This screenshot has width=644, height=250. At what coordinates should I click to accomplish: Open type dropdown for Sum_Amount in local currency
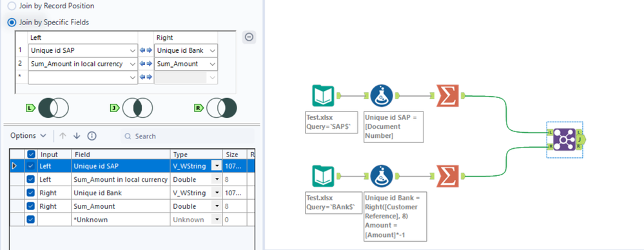pos(217,179)
